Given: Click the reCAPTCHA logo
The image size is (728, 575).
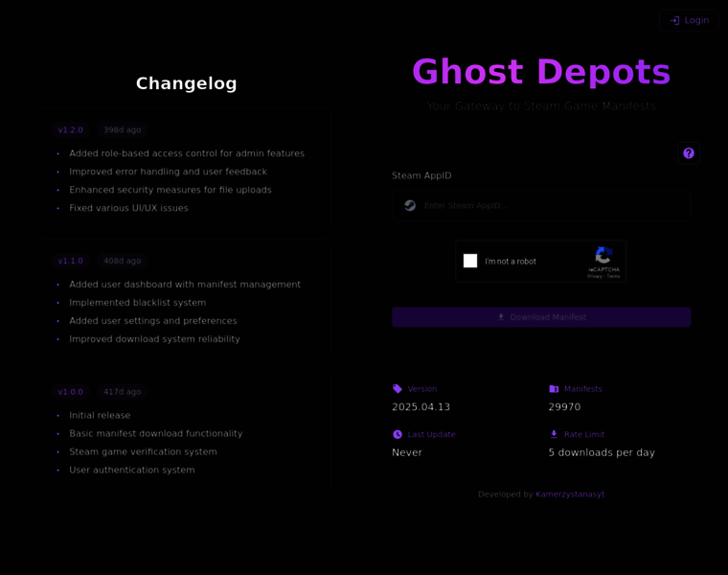Looking at the screenshot, I should click(x=603, y=256).
